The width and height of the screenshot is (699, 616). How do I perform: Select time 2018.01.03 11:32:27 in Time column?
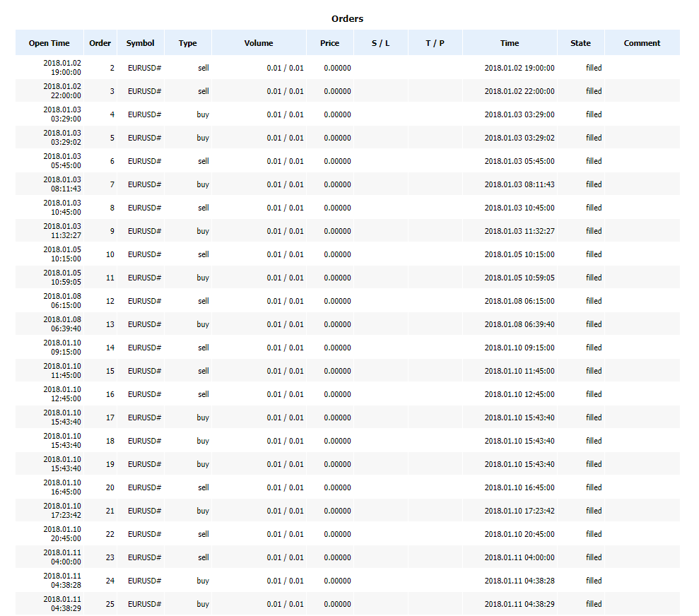click(519, 231)
